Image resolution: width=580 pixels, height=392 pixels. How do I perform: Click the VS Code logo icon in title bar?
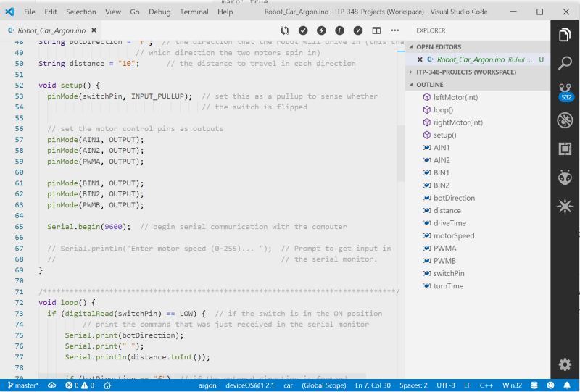click(10, 12)
